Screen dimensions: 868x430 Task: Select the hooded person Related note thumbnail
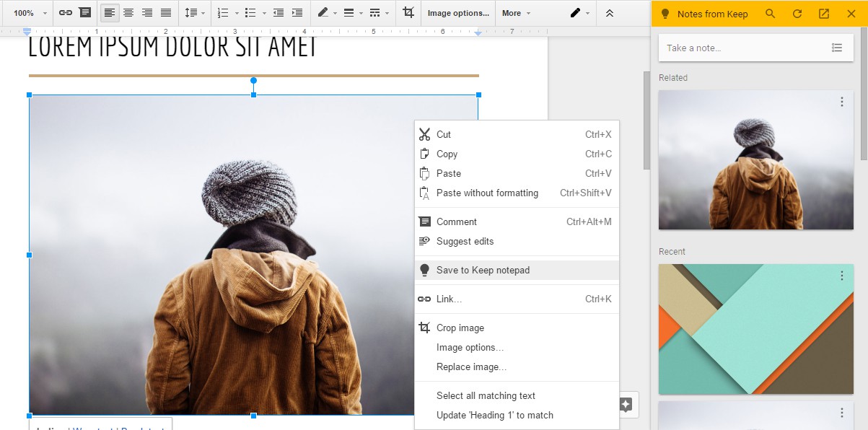(756, 160)
